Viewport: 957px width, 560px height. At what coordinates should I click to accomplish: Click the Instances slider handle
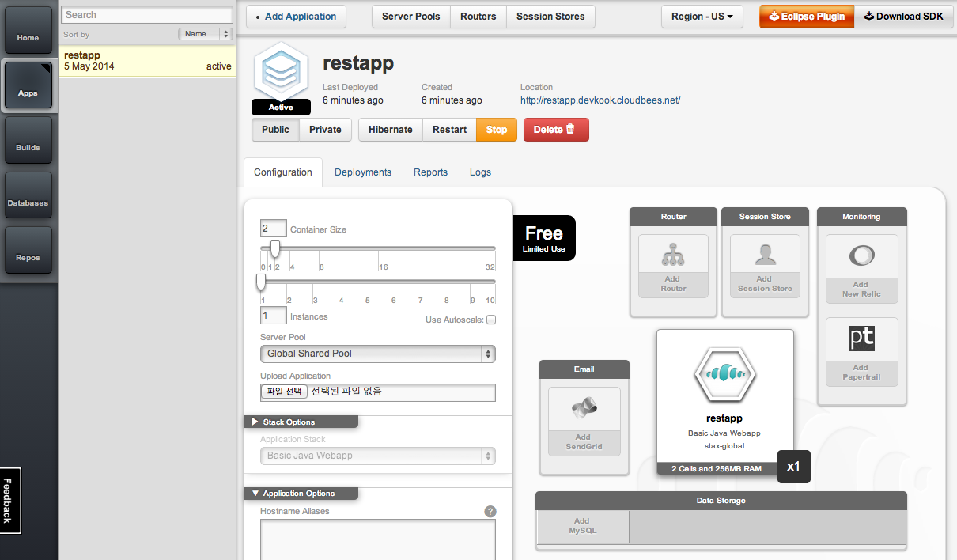click(x=262, y=282)
